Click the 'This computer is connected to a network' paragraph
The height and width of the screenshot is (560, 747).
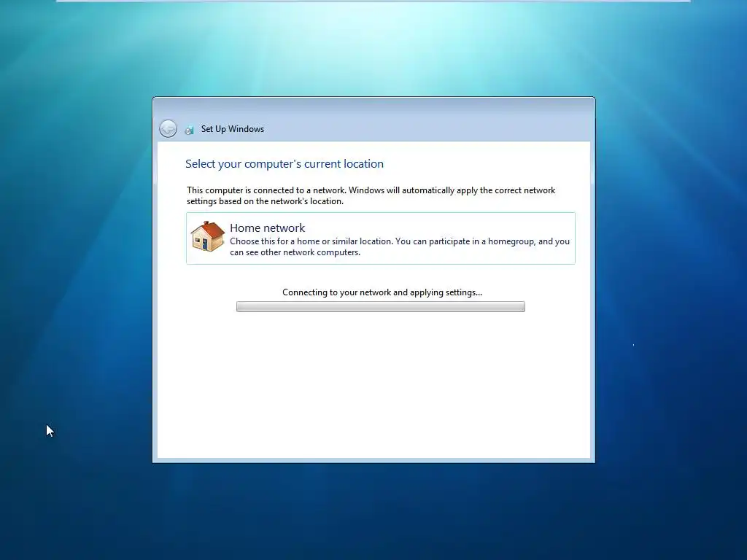[371, 195]
